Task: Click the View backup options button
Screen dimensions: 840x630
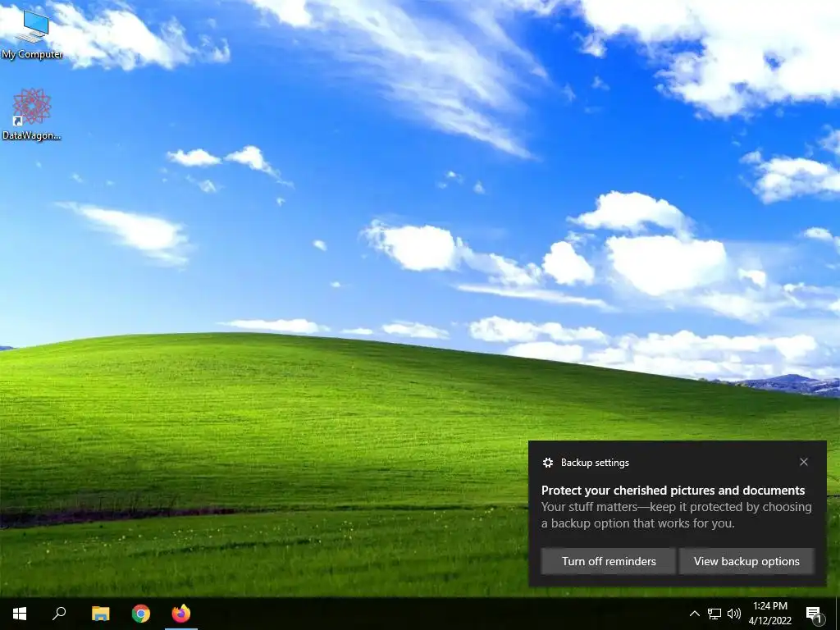Action: pos(746,561)
